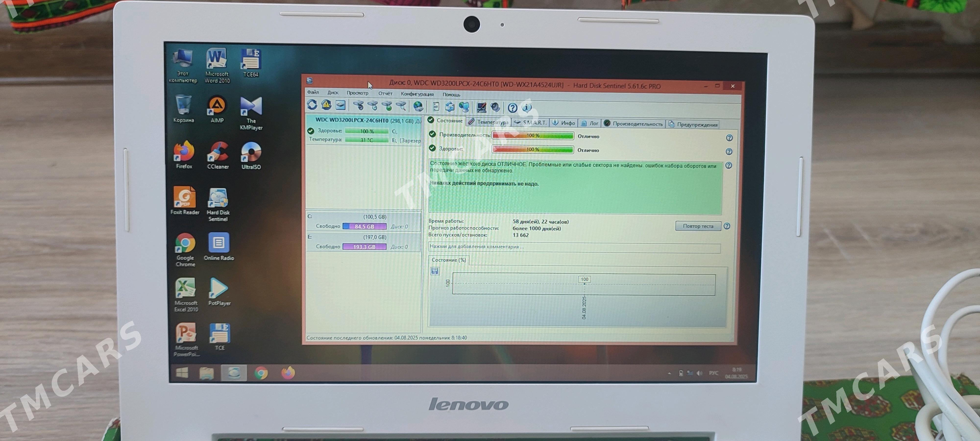Click the PotPlayer desktop icon
The image size is (980, 441).
[x=219, y=292]
